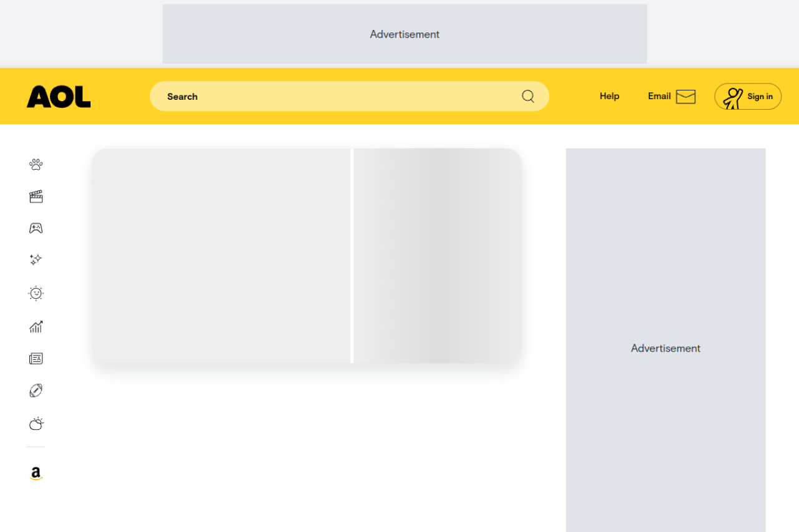
Task: Click the Amazon icon in sidebar
Action: tap(36, 474)
